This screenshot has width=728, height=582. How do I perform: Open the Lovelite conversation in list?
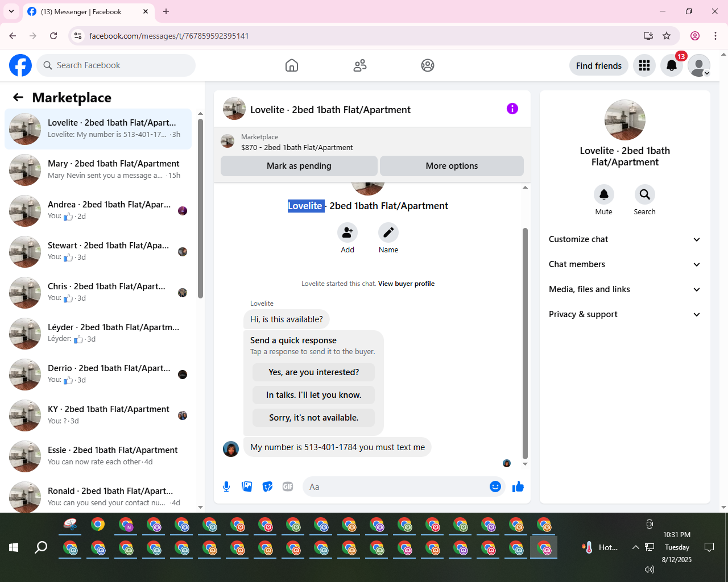tap(98, 129)
